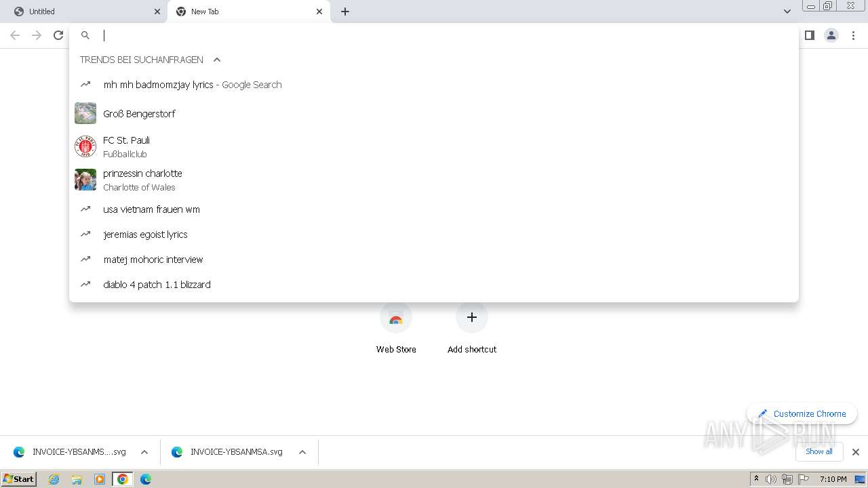Open downloaded INVOICE-YBSANMSA.svg file
This screenshot has height=488, width=868.
227,452
